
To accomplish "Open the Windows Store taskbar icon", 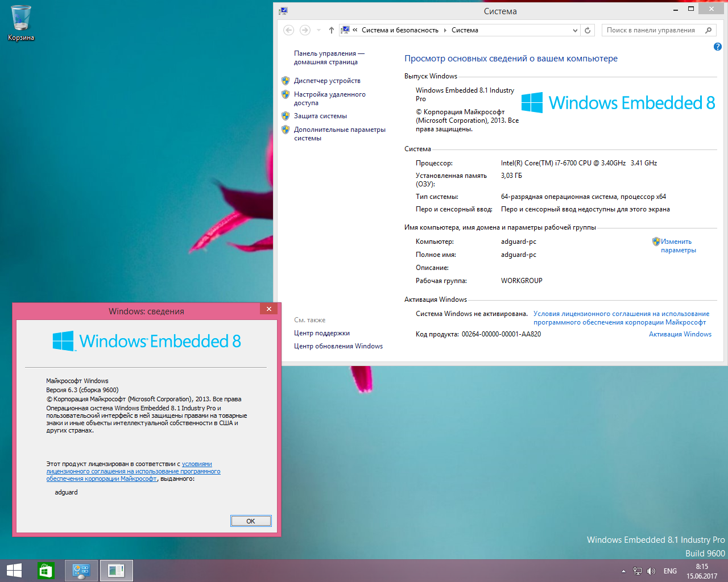I will click(x=45, y=571).
